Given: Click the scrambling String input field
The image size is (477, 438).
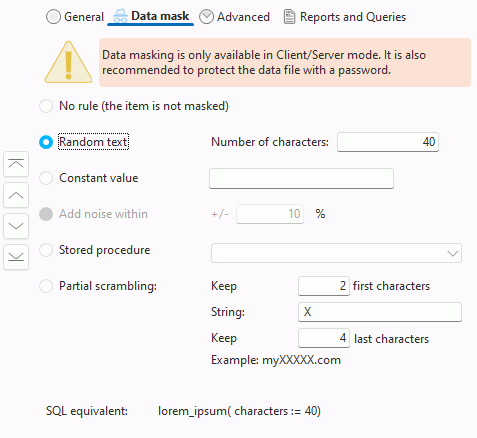Looking at the screenshot, I should (380, 312).
